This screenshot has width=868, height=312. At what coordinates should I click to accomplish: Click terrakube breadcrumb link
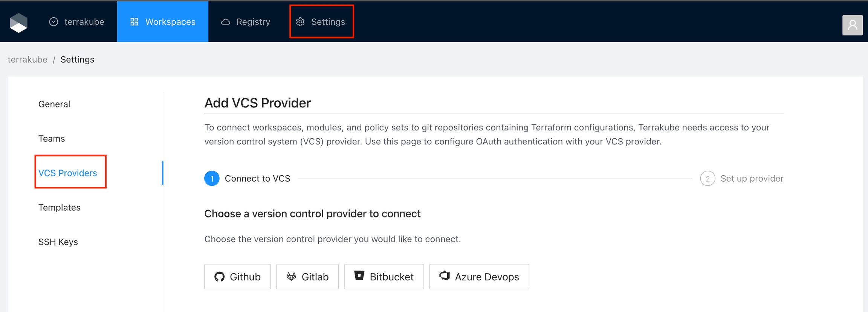pyautogui.click(x=28, y=60)
